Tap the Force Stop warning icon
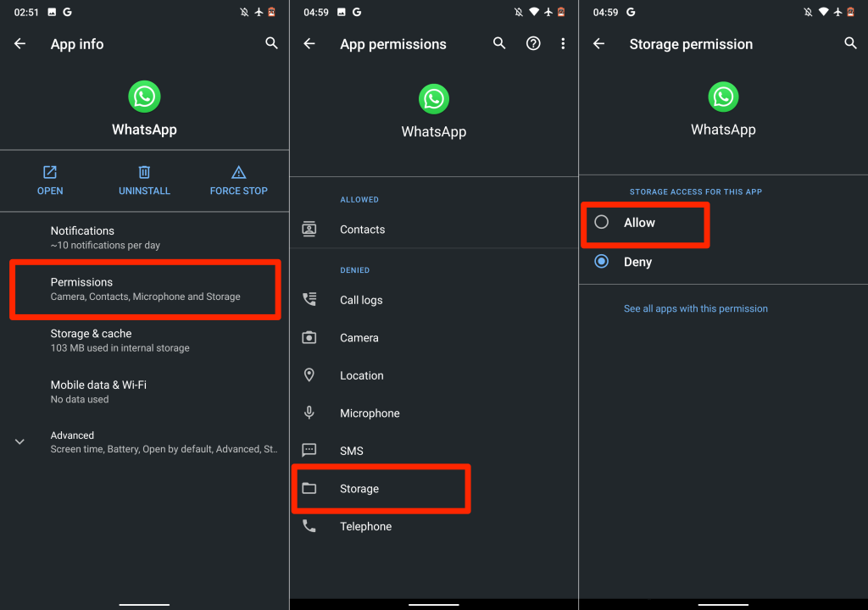Viewport: 868px width, 610px height. pyautogui.click(x=238, y=173)
